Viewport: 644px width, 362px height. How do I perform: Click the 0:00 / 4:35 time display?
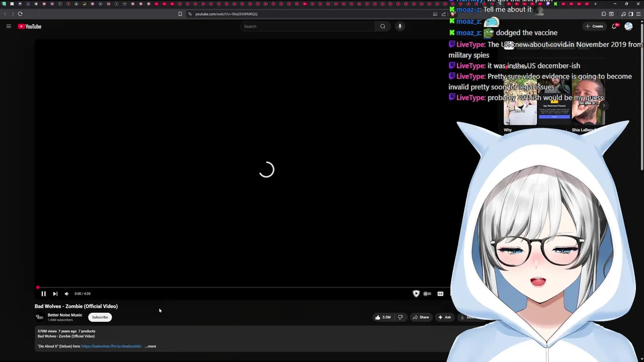(83, 294)
